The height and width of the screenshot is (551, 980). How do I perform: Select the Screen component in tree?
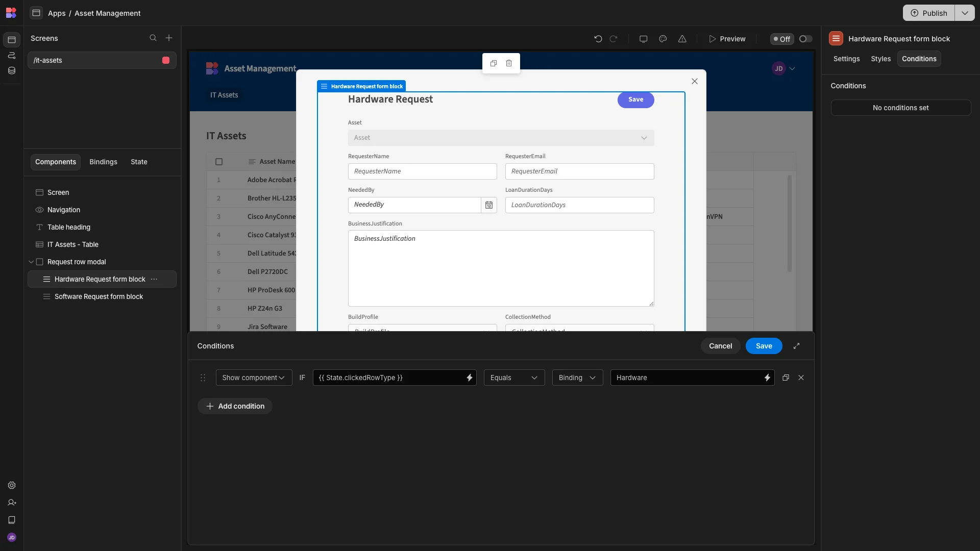pyautogui.click(x=102, y=192)
